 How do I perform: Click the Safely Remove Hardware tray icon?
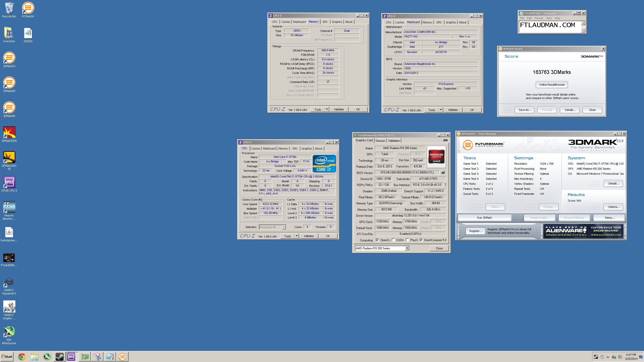coord(614,357)
